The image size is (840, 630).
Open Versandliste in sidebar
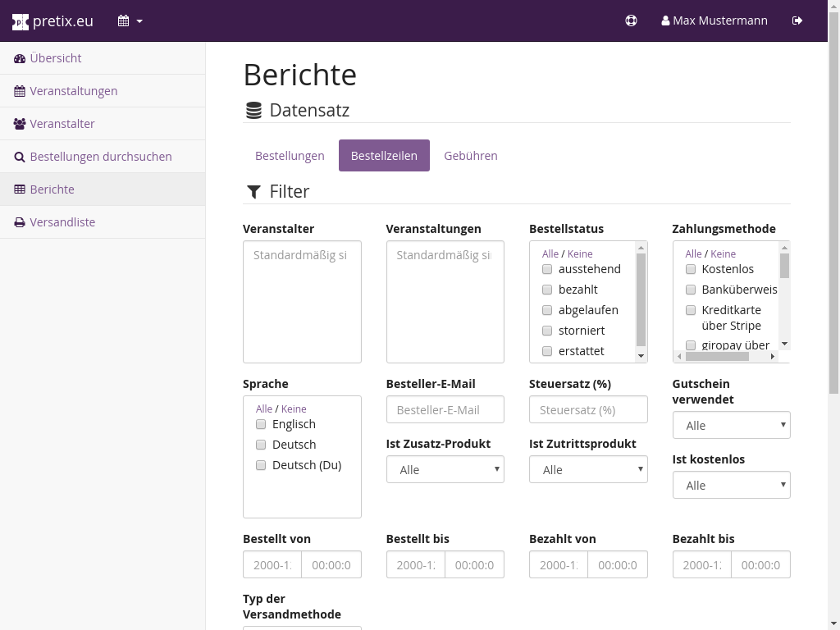click(x=62, y=222)
